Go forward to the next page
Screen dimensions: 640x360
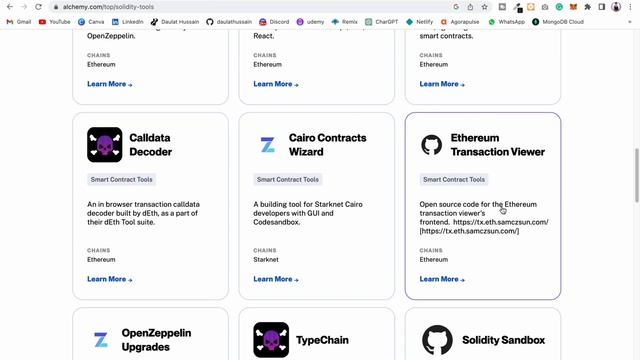[x=24, y=7]
